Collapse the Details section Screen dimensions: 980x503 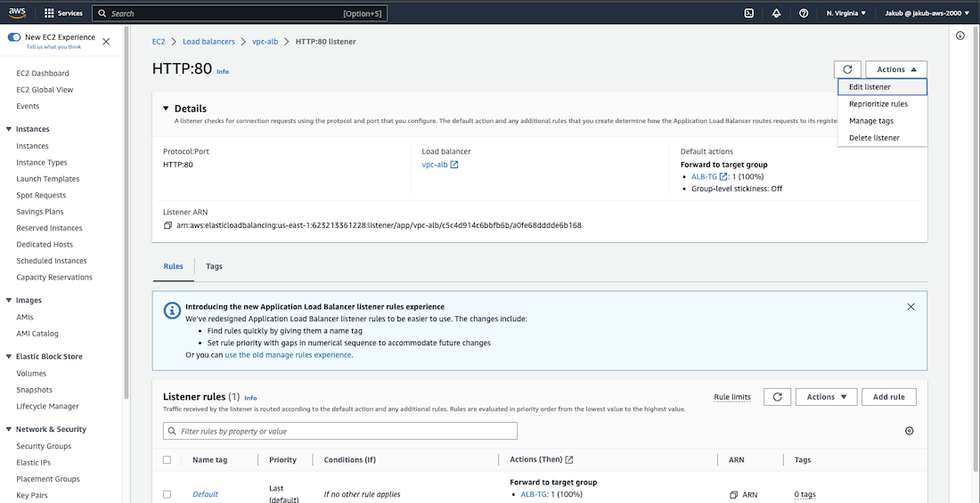tap(166, 109)
